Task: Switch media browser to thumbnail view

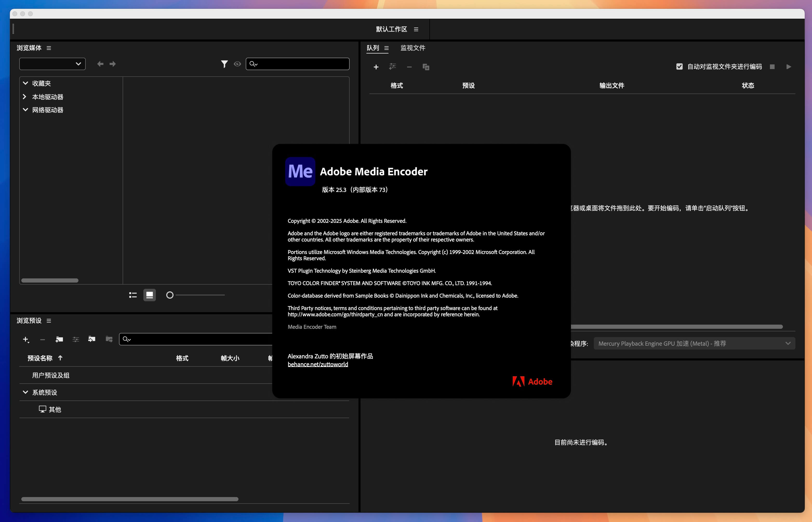Action: click(150, 295)
